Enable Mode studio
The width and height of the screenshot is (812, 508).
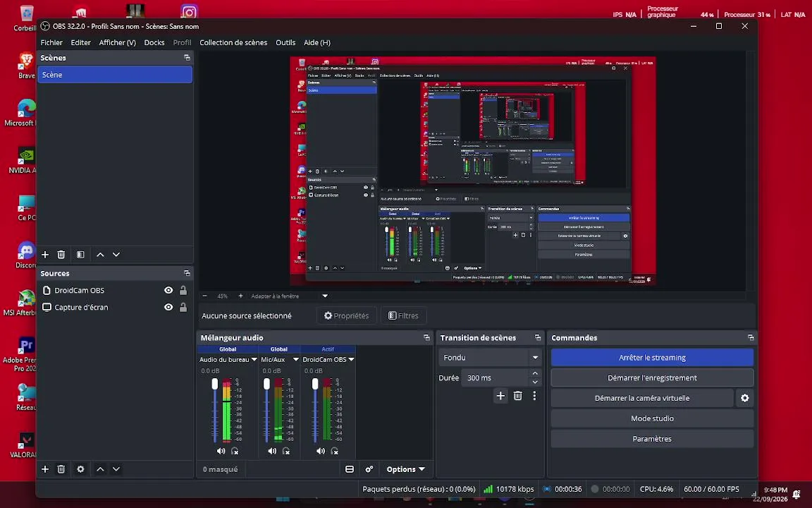point(652,418)
